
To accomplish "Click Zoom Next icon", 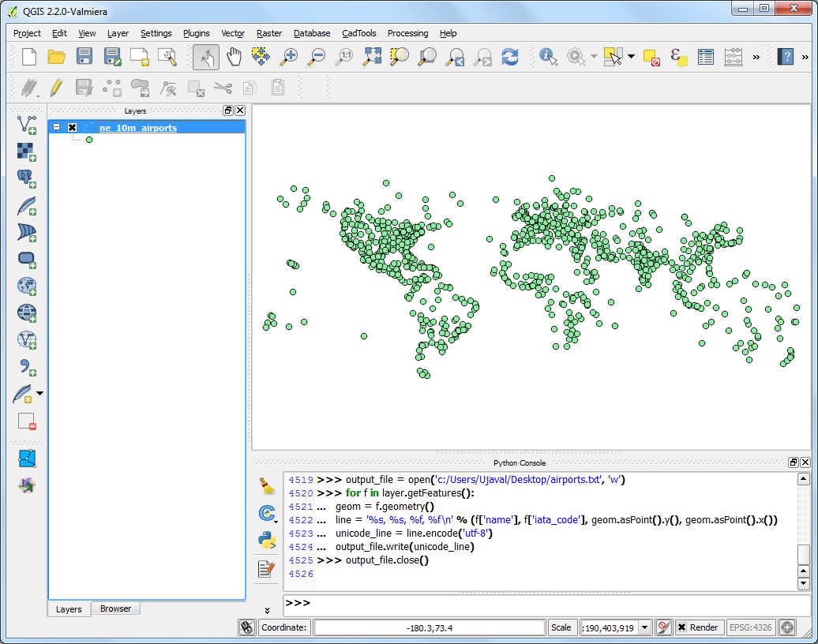I will [482, 56].
